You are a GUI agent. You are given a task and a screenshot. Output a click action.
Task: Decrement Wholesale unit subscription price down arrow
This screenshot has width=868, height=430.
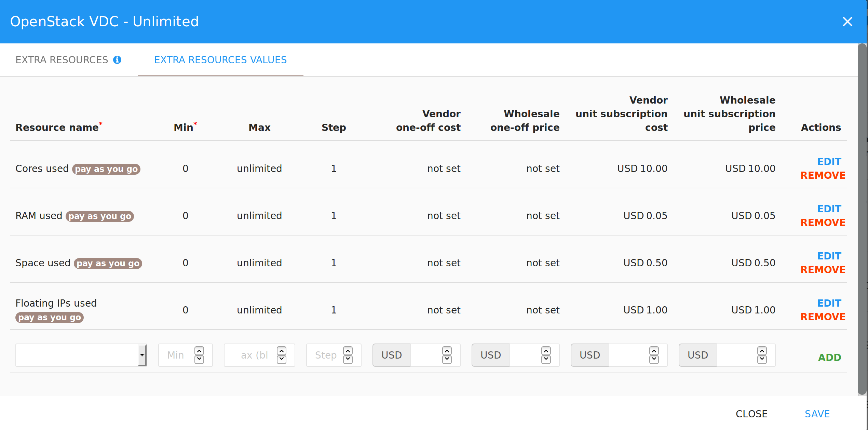(x=762, y=359)
